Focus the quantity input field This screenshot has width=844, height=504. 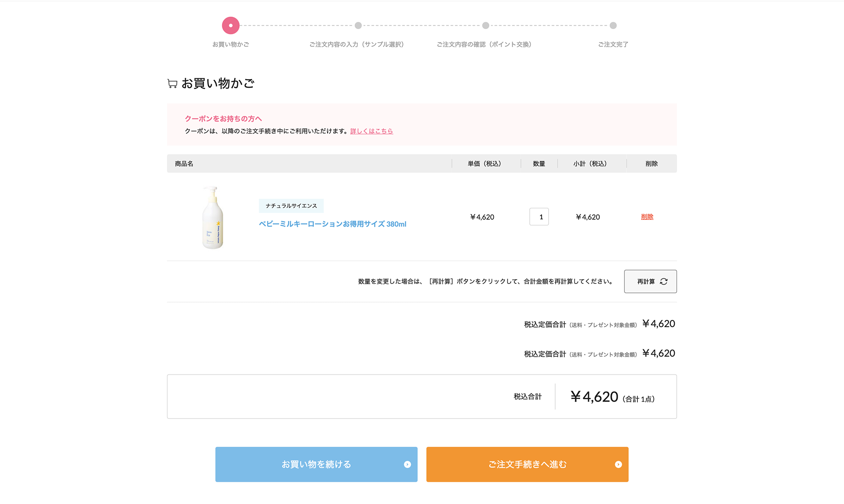(539, 217)
